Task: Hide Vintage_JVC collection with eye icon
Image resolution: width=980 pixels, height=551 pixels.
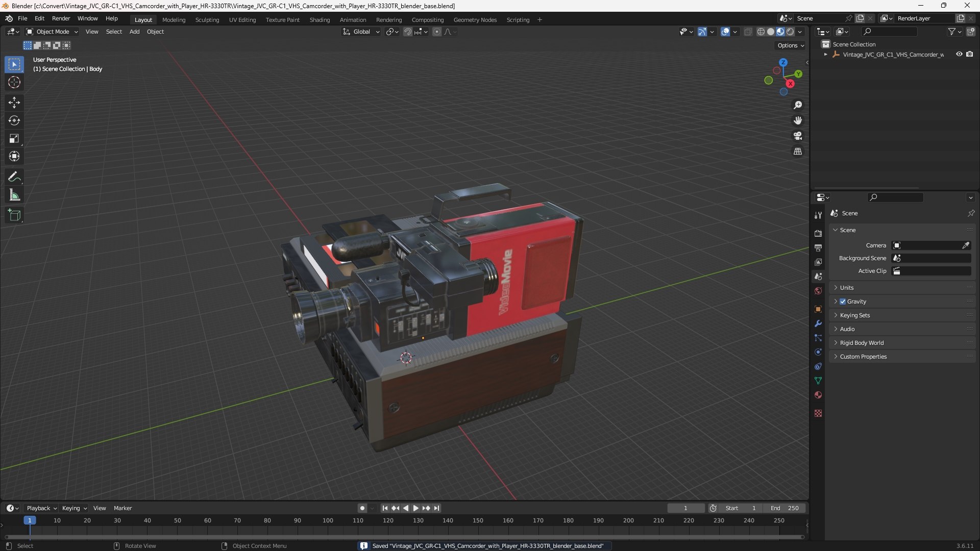Action: click(959, 54)
